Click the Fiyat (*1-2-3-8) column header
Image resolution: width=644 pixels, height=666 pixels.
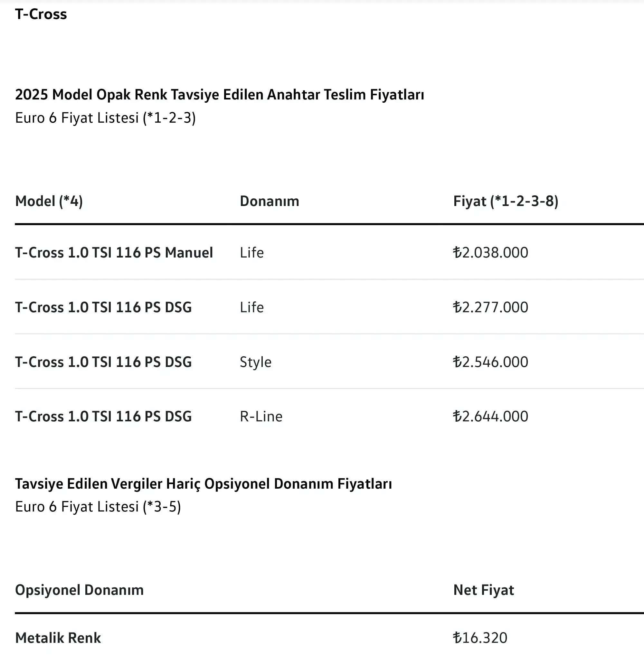point(506,201)
